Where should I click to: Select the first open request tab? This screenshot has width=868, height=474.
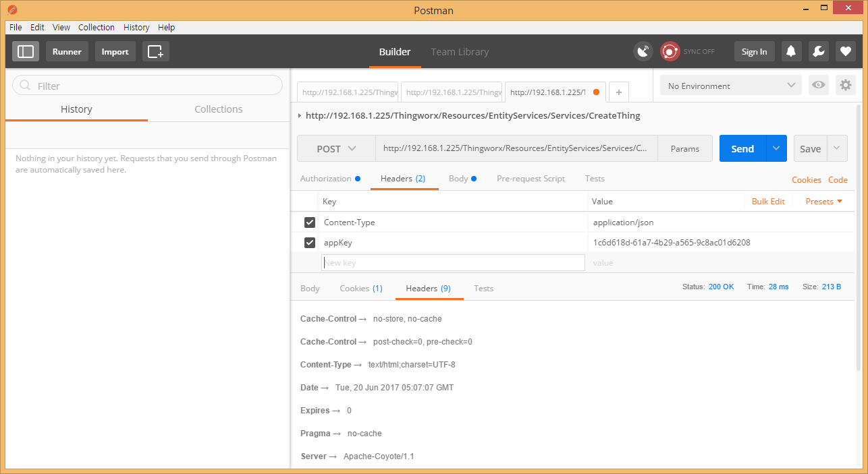point(348,92)
